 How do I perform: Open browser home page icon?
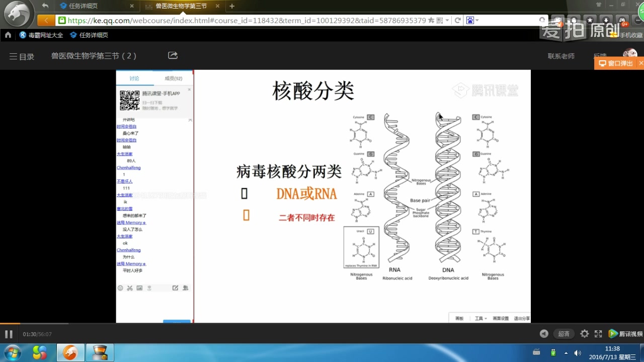coord(8,35)
